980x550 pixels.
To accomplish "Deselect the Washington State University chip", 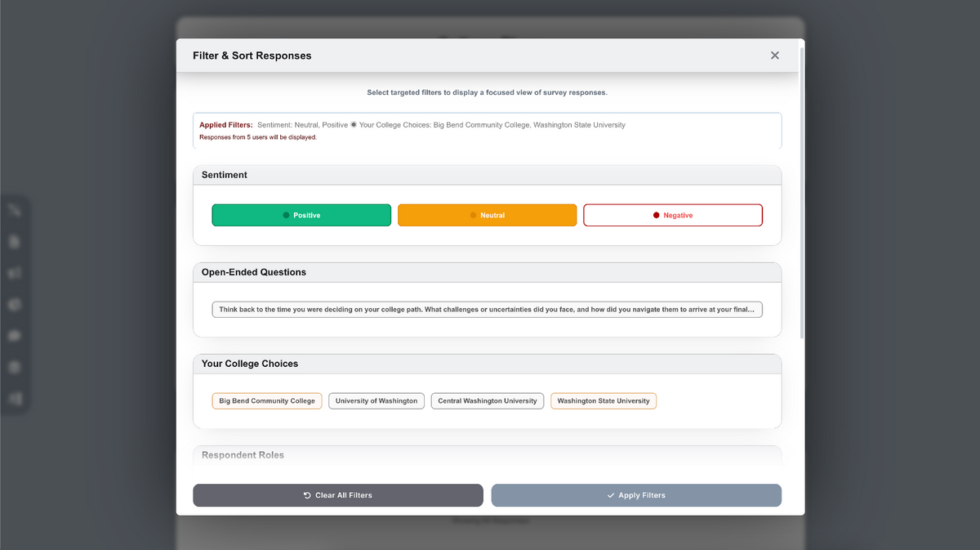I will click(x=604, y=400).
